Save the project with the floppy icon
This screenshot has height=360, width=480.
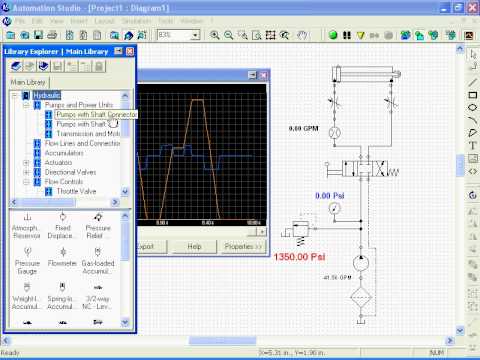(x=39, y=35)
